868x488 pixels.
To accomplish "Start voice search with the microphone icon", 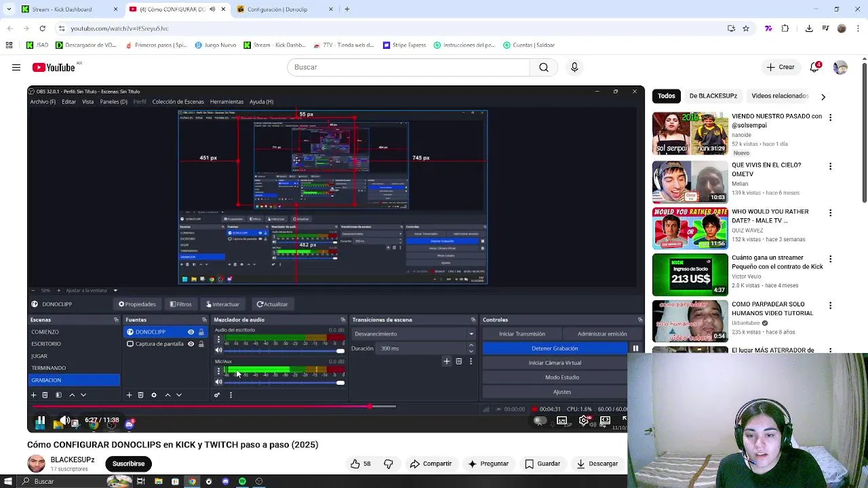I will 574,67.
